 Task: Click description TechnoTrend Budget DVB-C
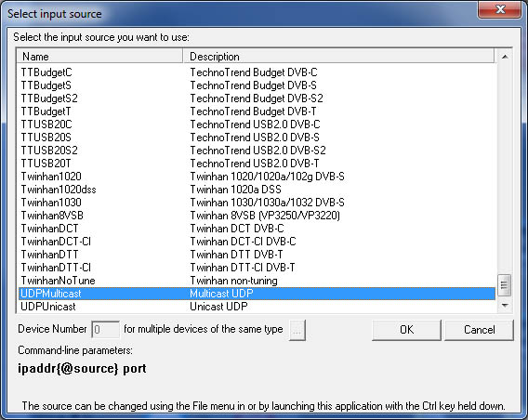(x=254, y=72)
